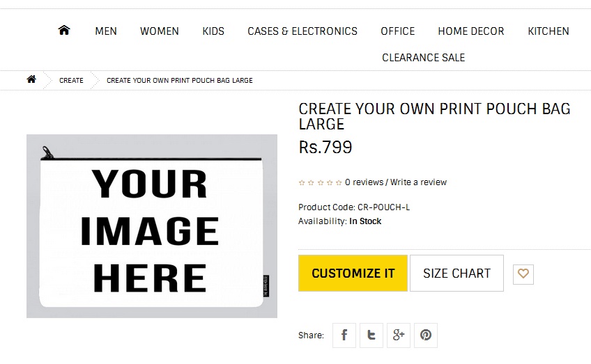The image size is (591, 364).
Task: Open the Women menu
Action: pyautogui.click(x=160, y=31)
